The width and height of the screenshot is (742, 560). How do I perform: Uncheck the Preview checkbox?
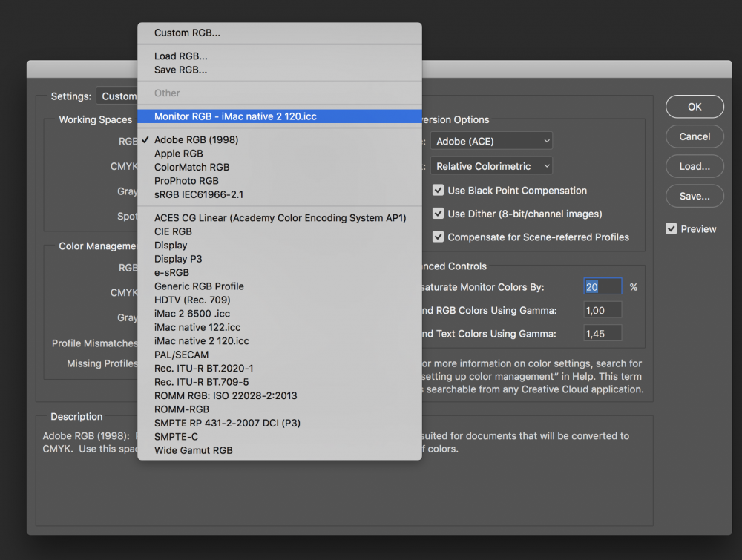click(671, 229)
